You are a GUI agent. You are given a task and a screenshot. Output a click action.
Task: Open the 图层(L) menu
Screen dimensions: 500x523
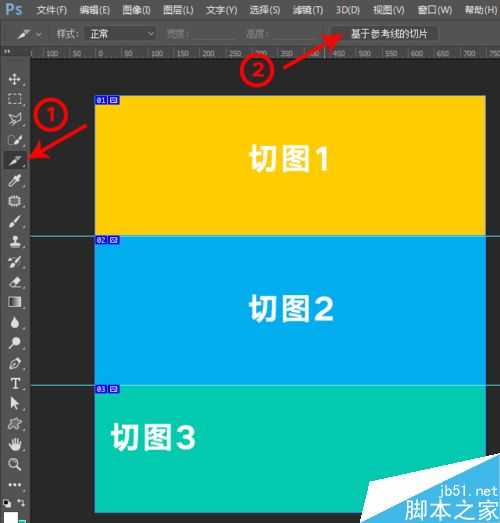tap(178, 10)
